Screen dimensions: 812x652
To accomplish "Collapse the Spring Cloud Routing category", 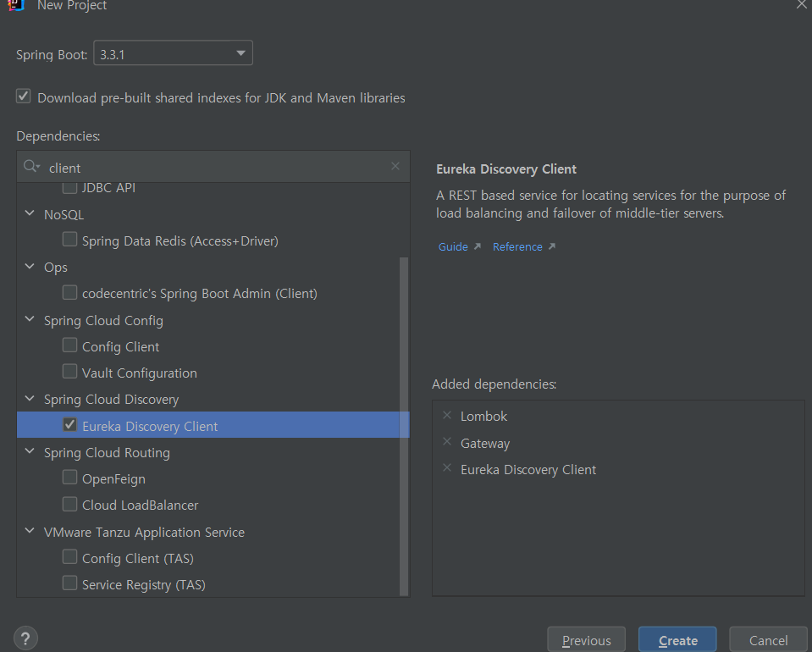I will pos(30,451).
